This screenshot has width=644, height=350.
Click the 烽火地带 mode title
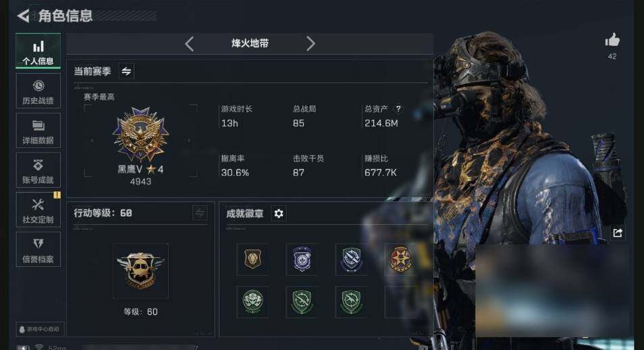250,43
